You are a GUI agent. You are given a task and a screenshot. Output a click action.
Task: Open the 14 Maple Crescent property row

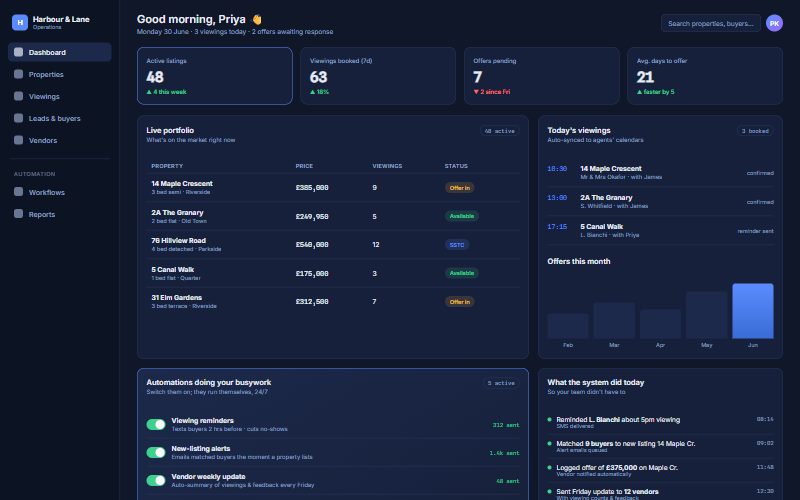[x=333, y=188]
